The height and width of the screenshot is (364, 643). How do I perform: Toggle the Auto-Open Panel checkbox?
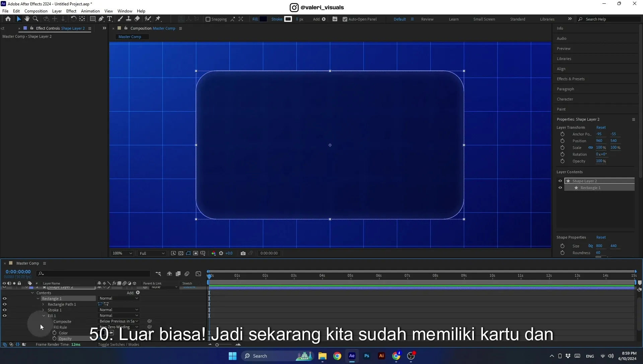(345, 19)
